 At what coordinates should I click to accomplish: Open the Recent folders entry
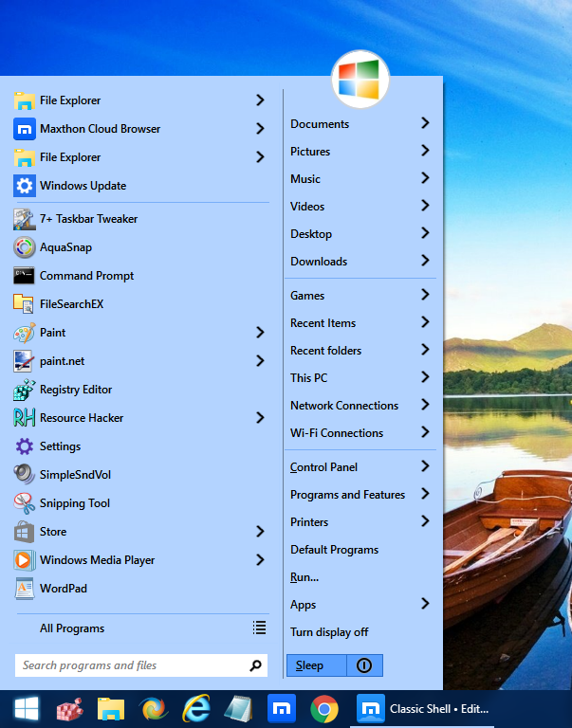[360, 351]
